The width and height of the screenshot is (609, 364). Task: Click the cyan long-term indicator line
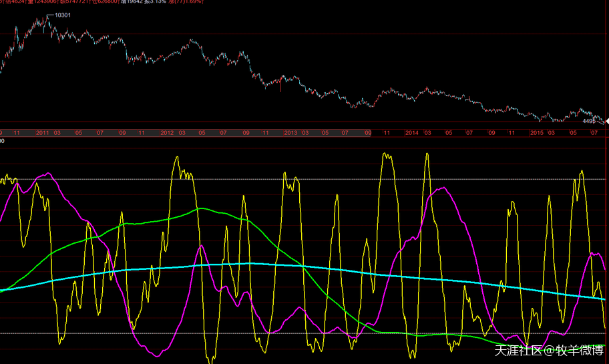(401, 277)
